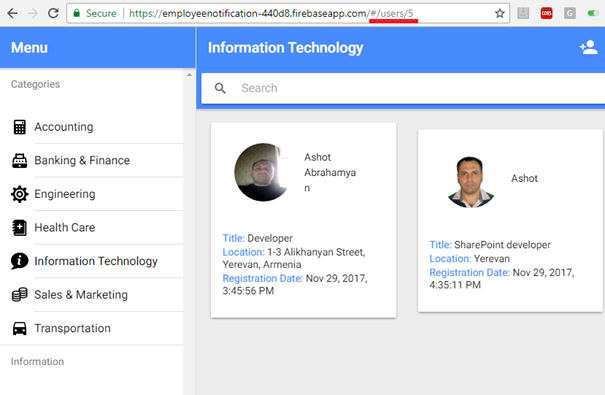Select the Engineering category
Viewport: 605px width, 395px height.
[x=91, y=194]
